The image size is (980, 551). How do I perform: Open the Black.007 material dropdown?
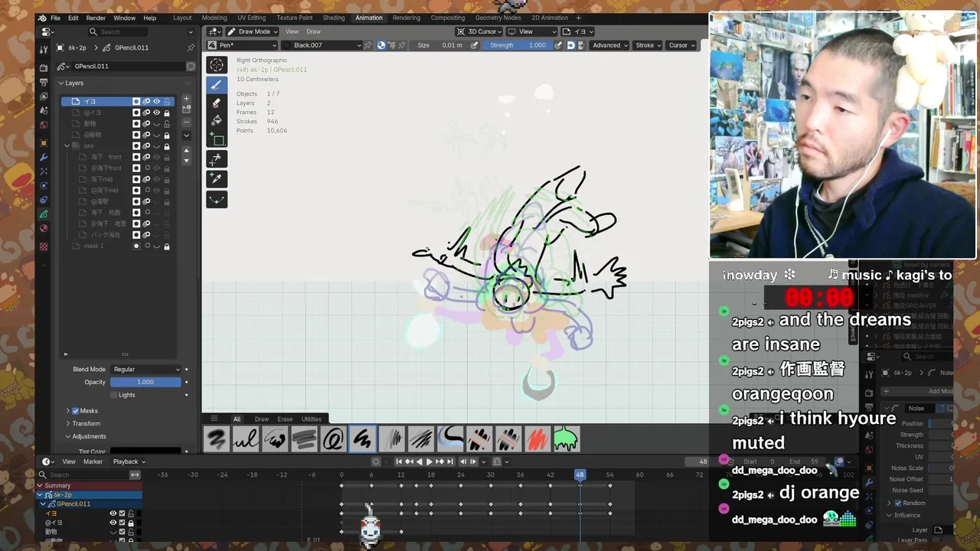[x=322, y=45]
